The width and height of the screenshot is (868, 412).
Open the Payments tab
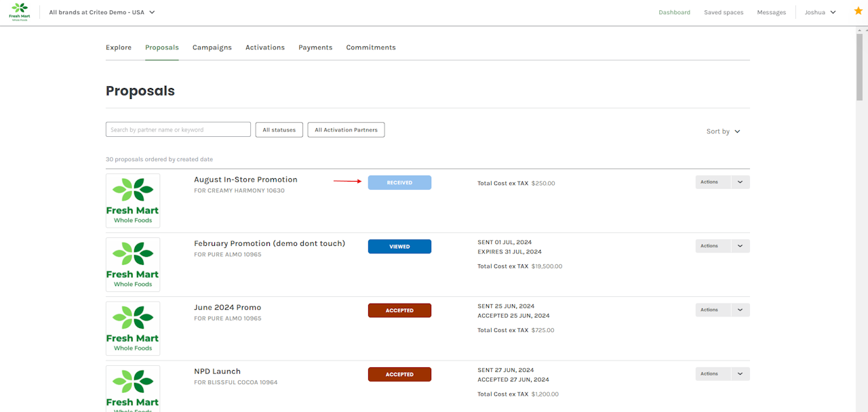tap(315, 47)
